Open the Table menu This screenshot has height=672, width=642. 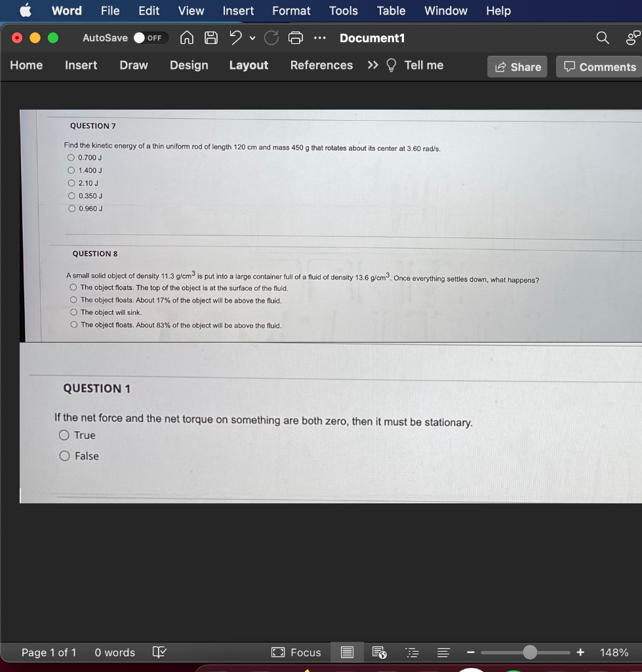click(391, 10)
